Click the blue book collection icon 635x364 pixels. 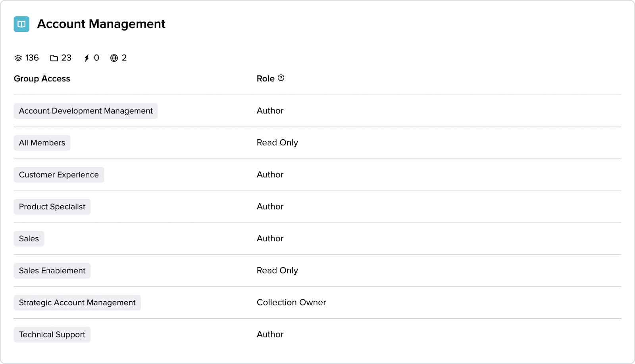pos(21,24)
